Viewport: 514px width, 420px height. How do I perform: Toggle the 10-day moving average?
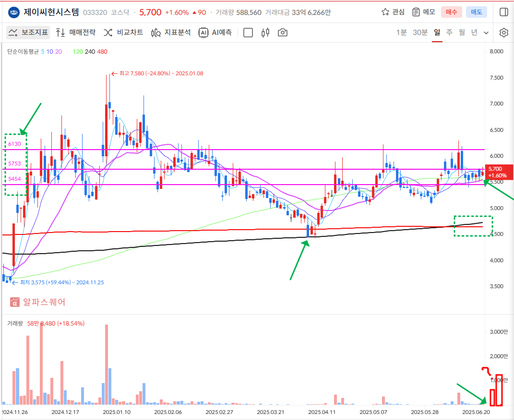pyautogui.click(x=49, y=52)
